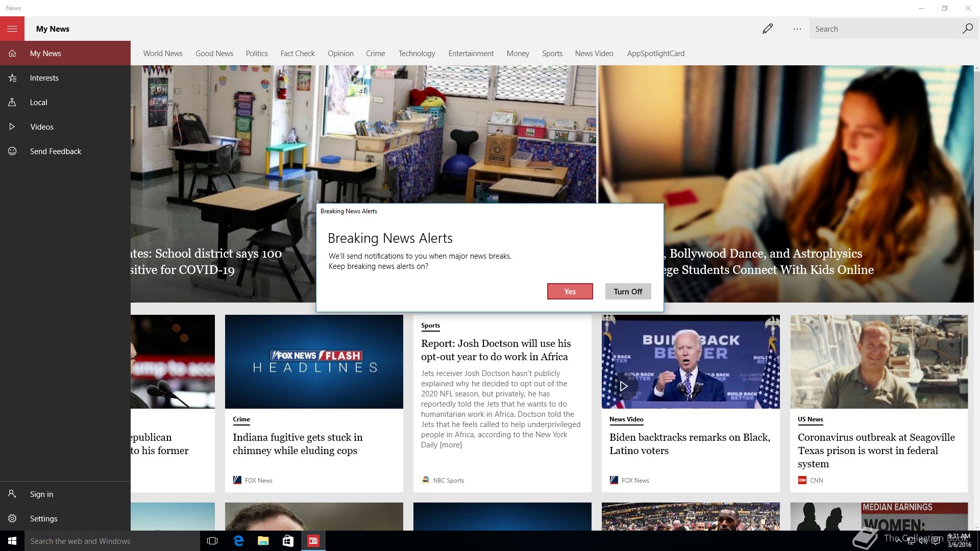Switch to the Crime tab

click(376, 54)
